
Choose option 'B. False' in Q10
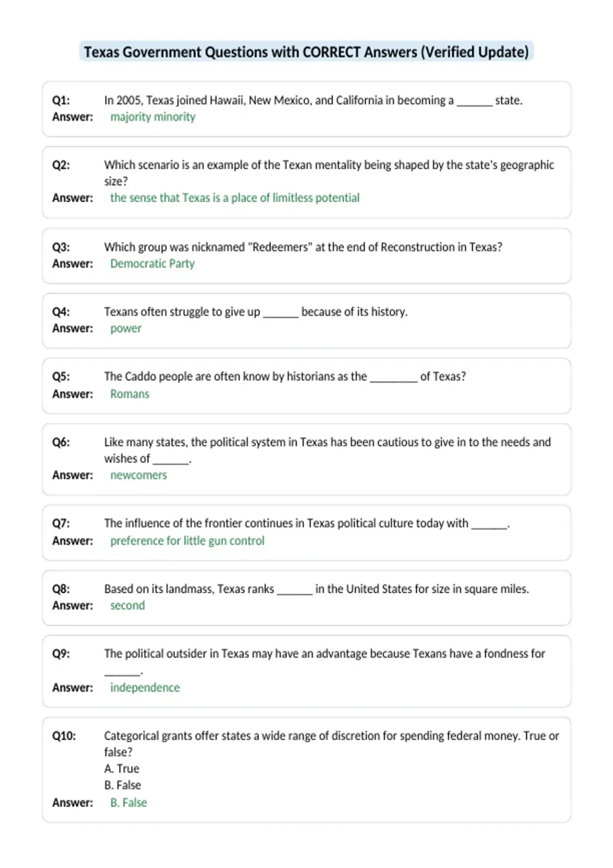coord(123,785)
